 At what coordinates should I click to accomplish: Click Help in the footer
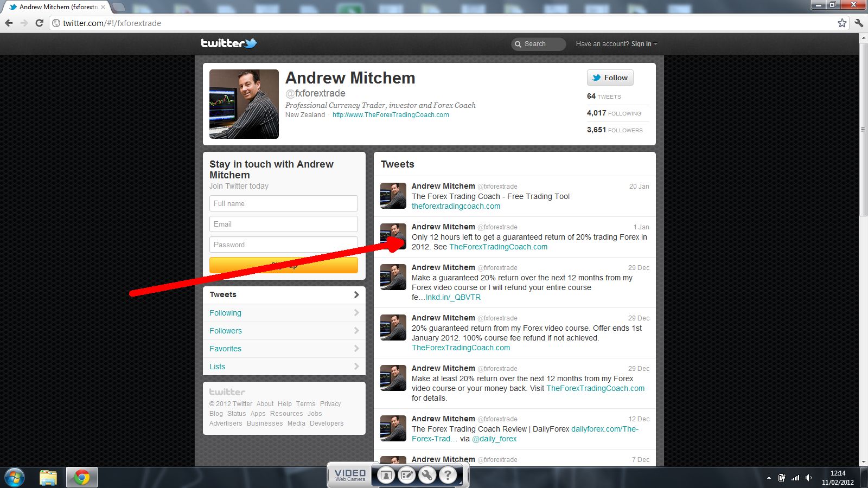[285, 404]
